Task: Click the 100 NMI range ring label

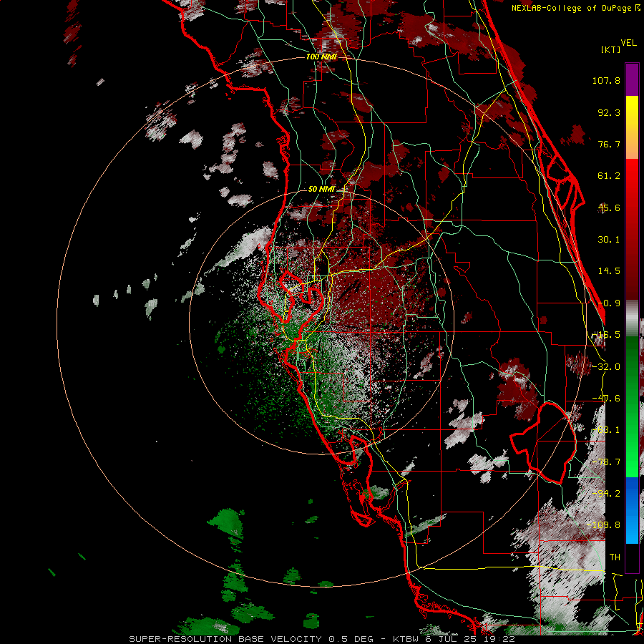Action: 321,57
